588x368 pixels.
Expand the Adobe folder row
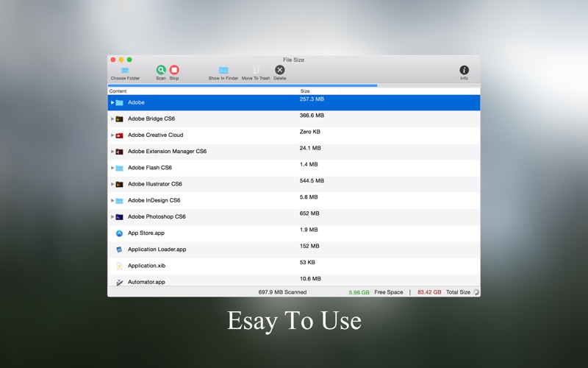click(112, 102)
